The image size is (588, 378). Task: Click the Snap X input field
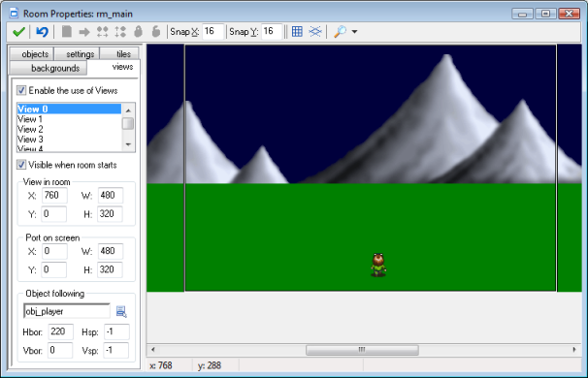(x=213, y=31)
